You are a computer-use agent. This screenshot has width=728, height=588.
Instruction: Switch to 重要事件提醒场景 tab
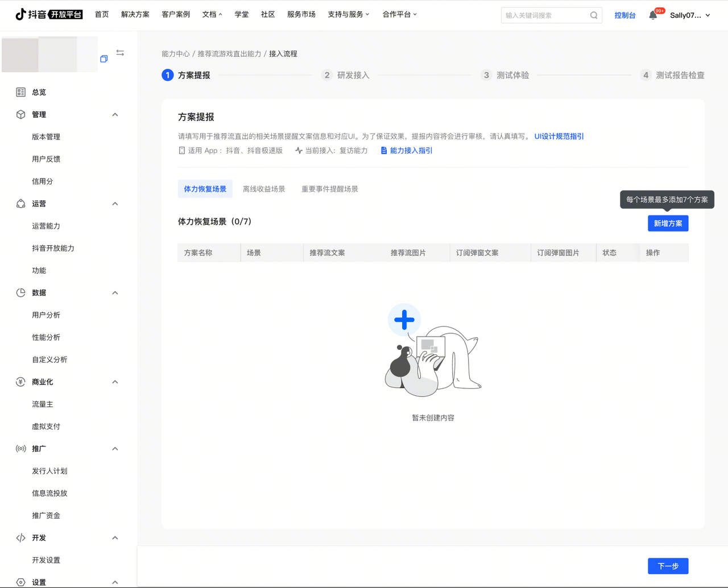point(329,189)
